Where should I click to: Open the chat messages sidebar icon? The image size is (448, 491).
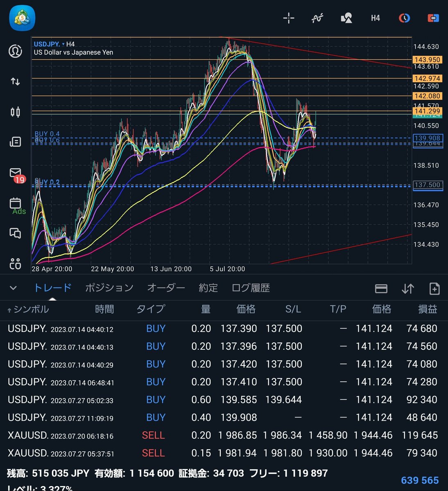[x=15, y=233]
